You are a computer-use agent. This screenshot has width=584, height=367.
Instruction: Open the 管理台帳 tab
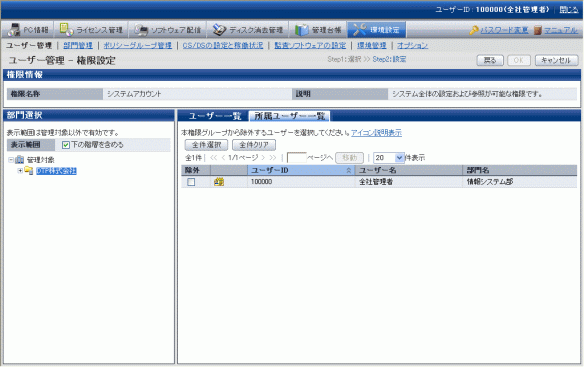[x=318, y=30]
